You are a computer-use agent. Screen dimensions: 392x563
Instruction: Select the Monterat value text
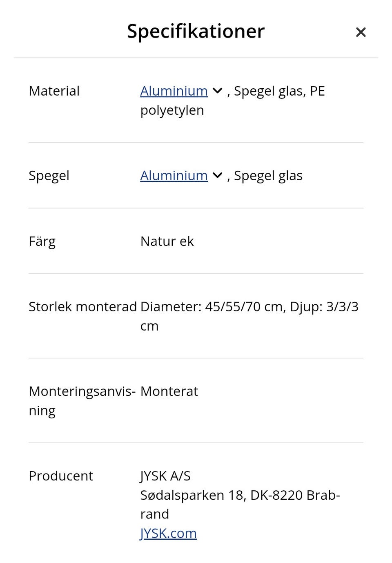(x=169, y=391)
